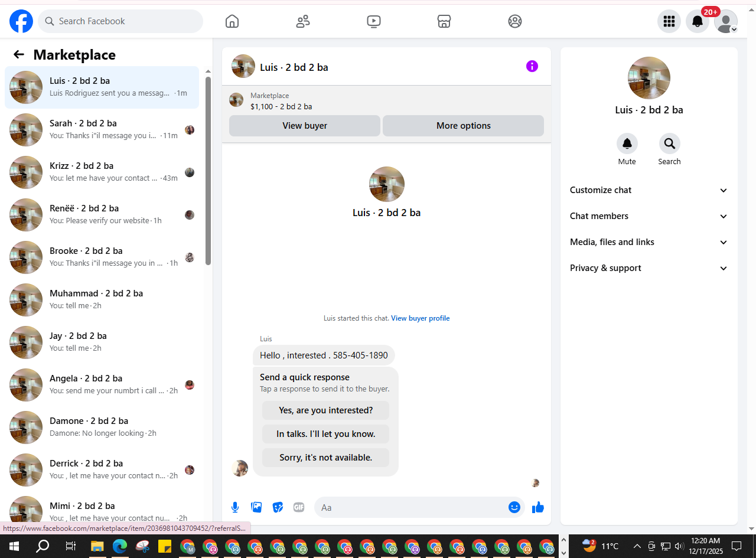Send quick response "In talks. I'll let you know."
756x558 pixels.
(326, 434)
